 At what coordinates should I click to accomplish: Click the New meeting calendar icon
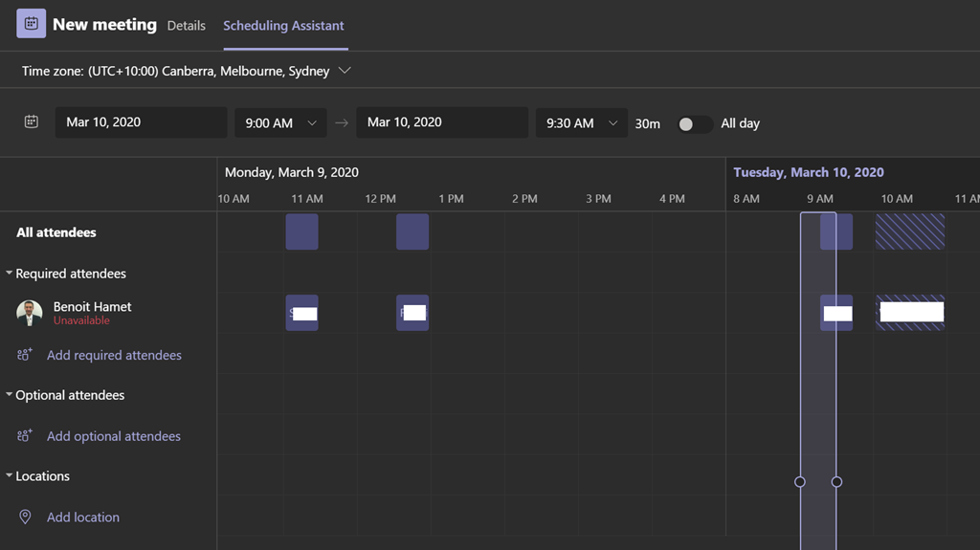pyautogui.click(x=31, y=24)
